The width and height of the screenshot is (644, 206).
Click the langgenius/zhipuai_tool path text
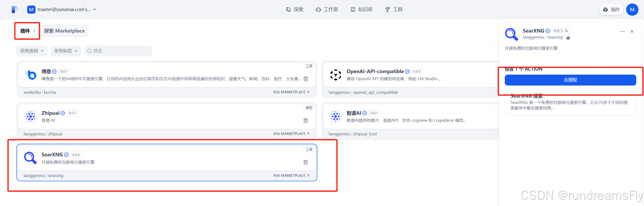click(353, 134)
